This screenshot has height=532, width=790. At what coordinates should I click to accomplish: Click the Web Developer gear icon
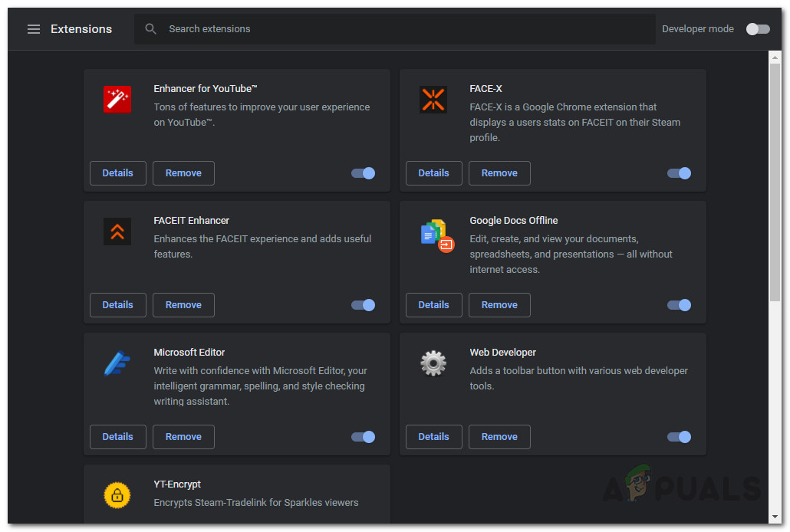coord(433,363)
